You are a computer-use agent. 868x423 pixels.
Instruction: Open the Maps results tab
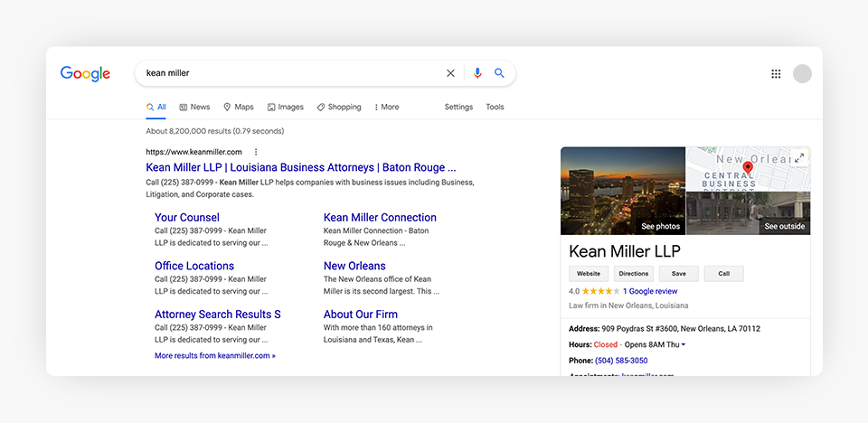pyautogui.click(x=239, y=107)
